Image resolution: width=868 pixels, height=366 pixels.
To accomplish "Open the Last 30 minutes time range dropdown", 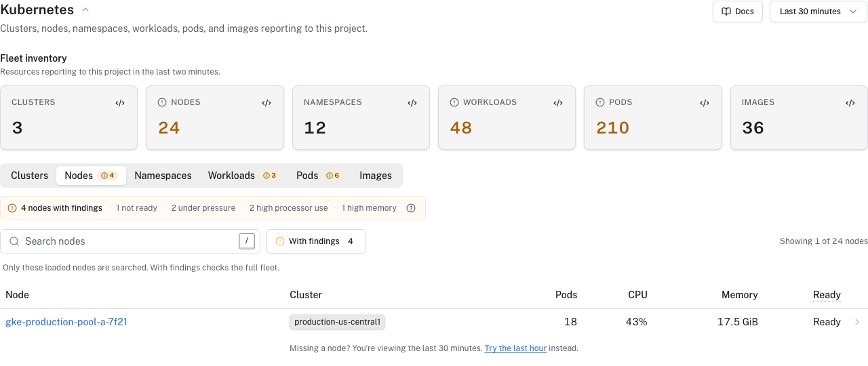I will [818, 12].
